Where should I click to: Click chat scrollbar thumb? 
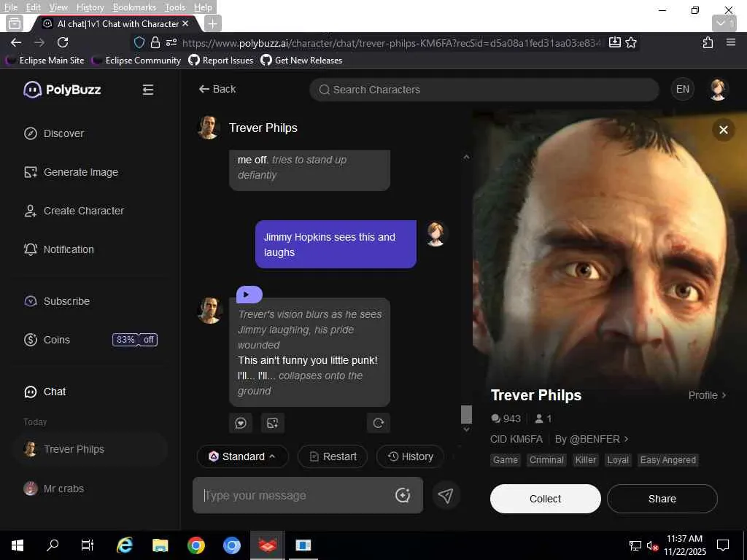(x=466, y=414)
